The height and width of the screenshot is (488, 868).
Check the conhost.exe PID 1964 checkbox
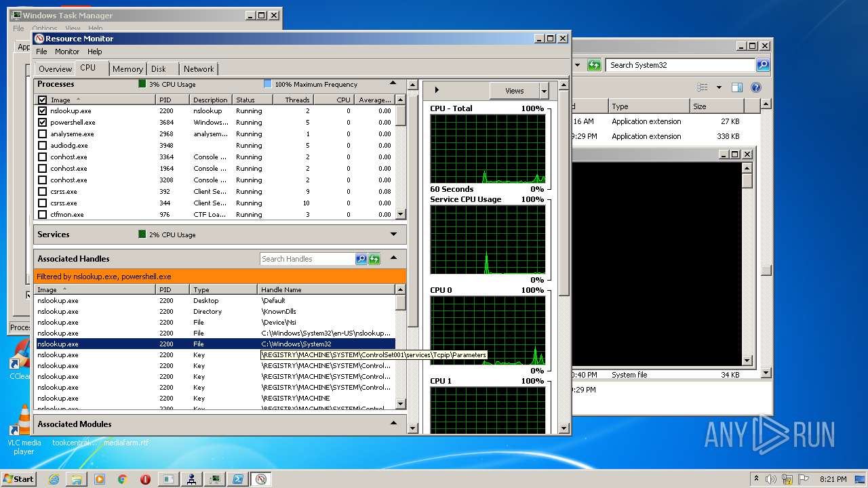point(43,168)
